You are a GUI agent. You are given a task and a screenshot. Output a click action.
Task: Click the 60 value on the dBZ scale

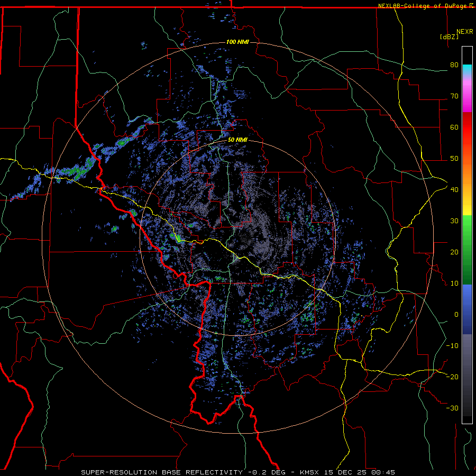(x=454, y=127)
